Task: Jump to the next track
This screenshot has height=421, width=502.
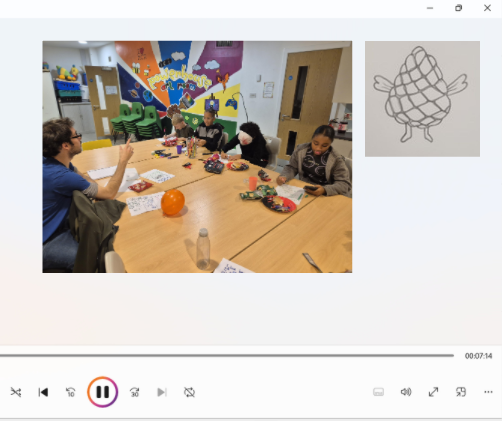Action: pyautogui.click(x=162, y=392)
